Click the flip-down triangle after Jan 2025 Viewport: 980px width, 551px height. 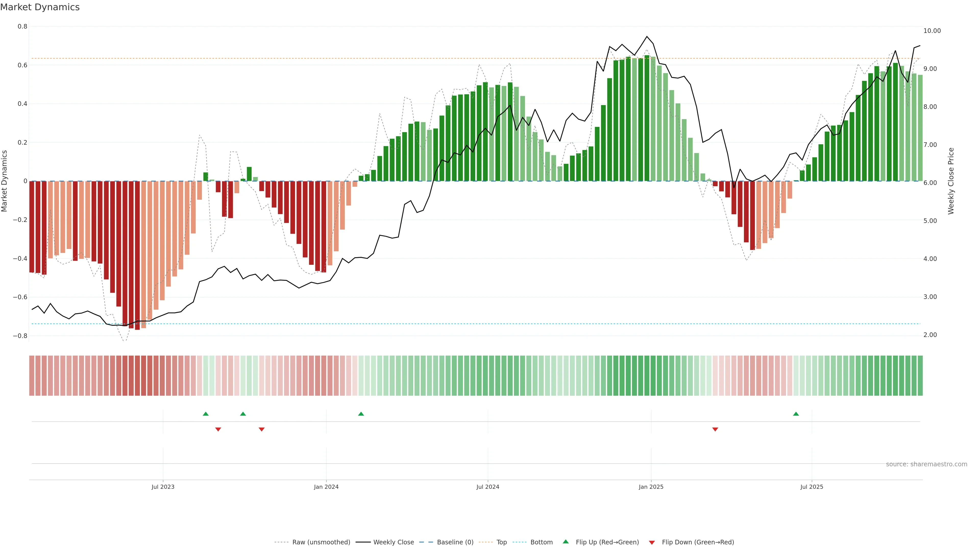click(x=715, y=429)
